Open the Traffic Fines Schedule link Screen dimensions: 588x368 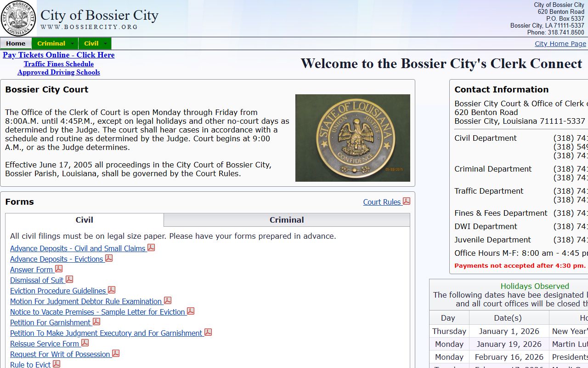click(x=59, y=64)
